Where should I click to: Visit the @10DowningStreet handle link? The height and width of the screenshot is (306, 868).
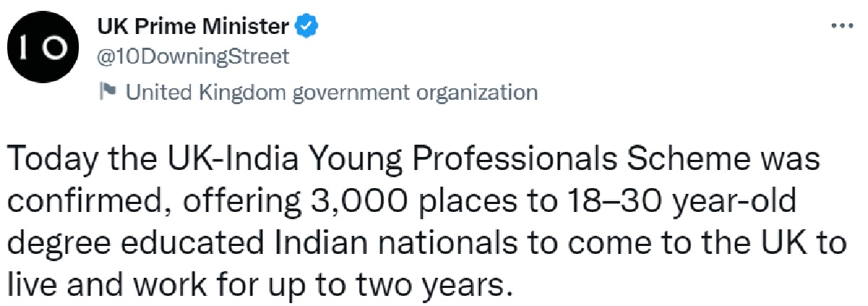[x=193, y=56]
